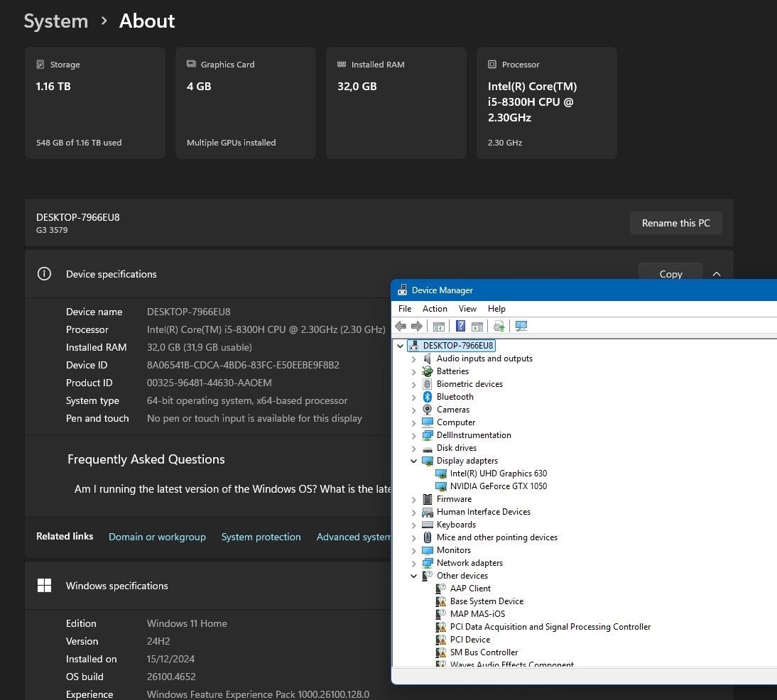Click the Windows logo beside Windows specifications
This screenshot has height=700, width=777.
click(44, 586)
